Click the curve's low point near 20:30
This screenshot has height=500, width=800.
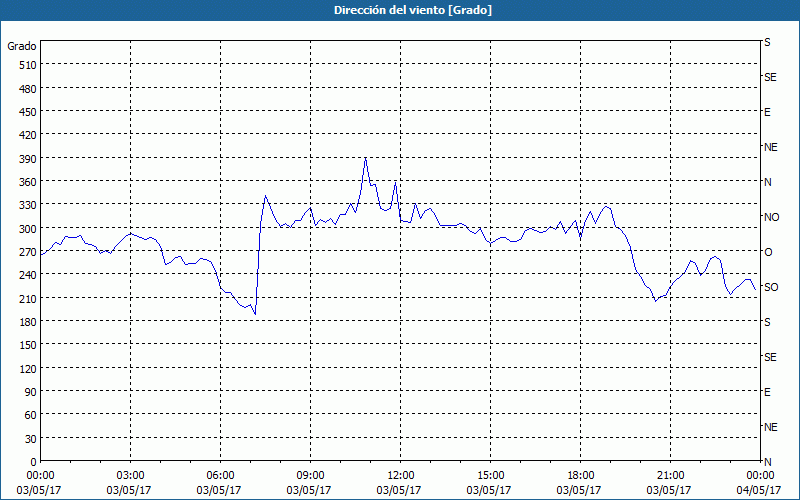tap(656, 301)
